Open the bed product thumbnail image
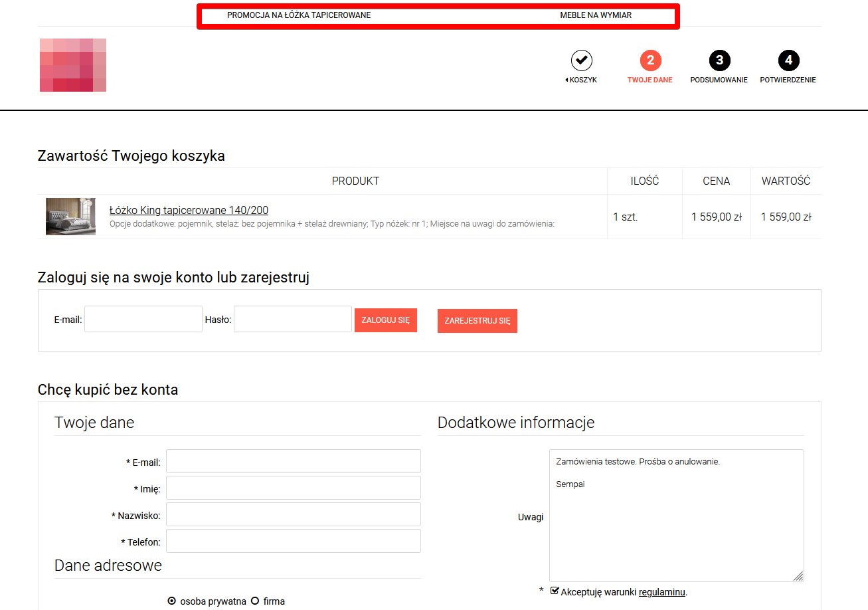Viewport: 868px width, 610px height. click(x=70, y=216)
